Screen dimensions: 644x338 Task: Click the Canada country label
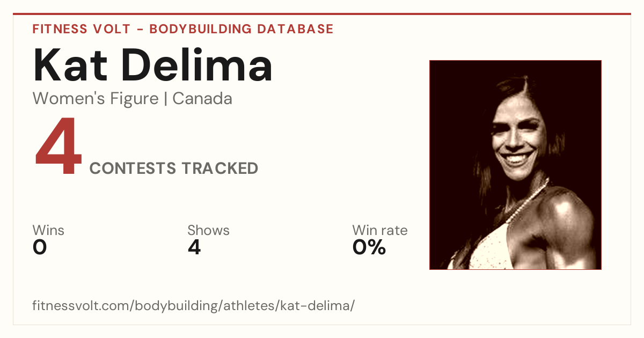point(202,99)
